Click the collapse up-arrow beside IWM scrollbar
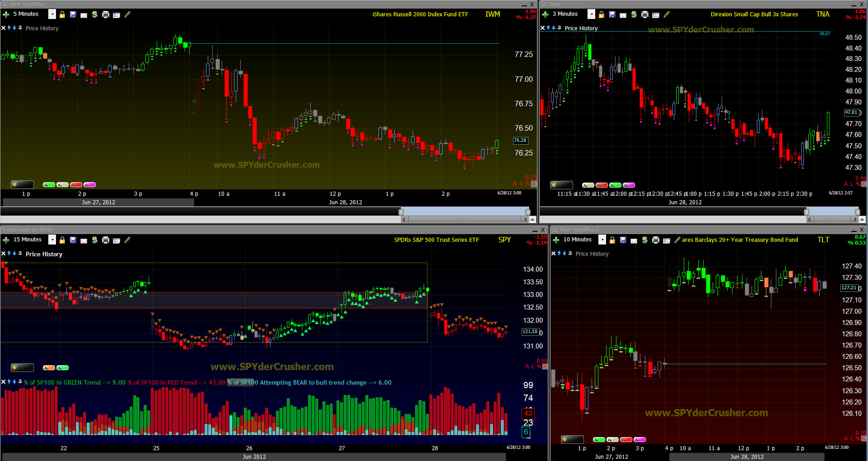The image size is (868, 461). pyautogui.click(x=533, y=219)
